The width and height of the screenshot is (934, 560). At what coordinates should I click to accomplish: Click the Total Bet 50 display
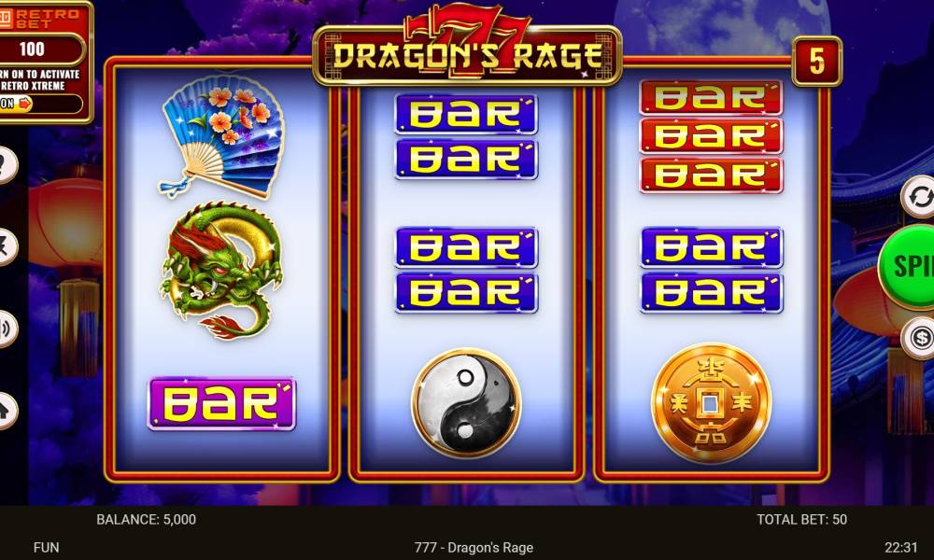(801, 519)
